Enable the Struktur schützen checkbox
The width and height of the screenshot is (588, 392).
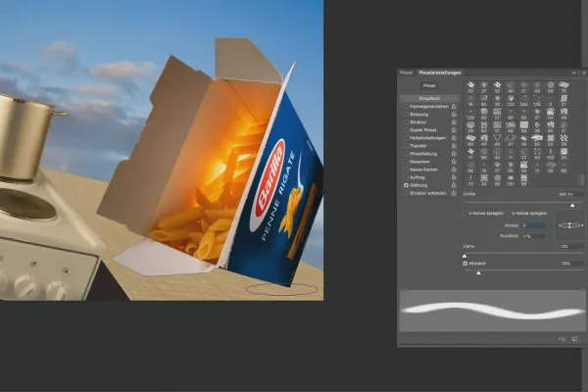[x=406, y=193]
